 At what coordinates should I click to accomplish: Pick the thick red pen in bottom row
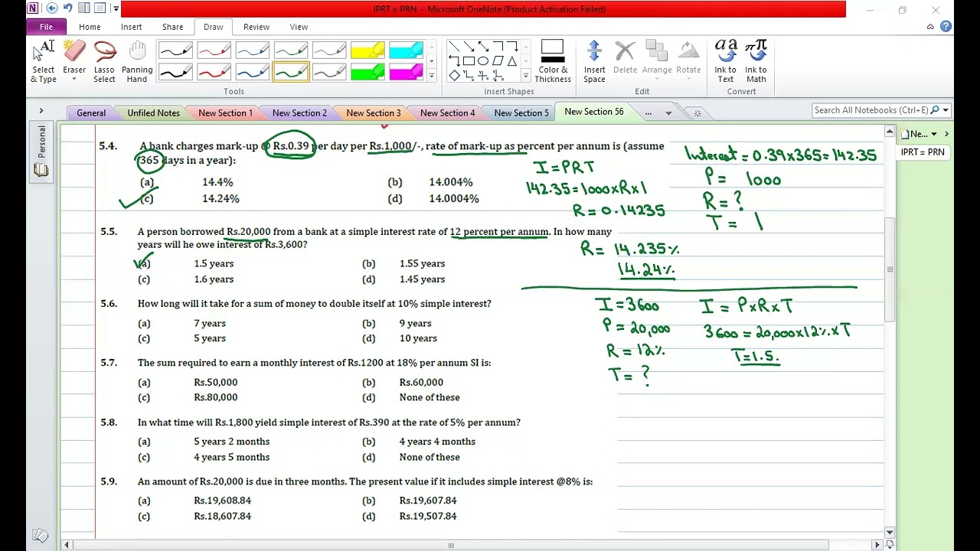(x=214, y=72)
